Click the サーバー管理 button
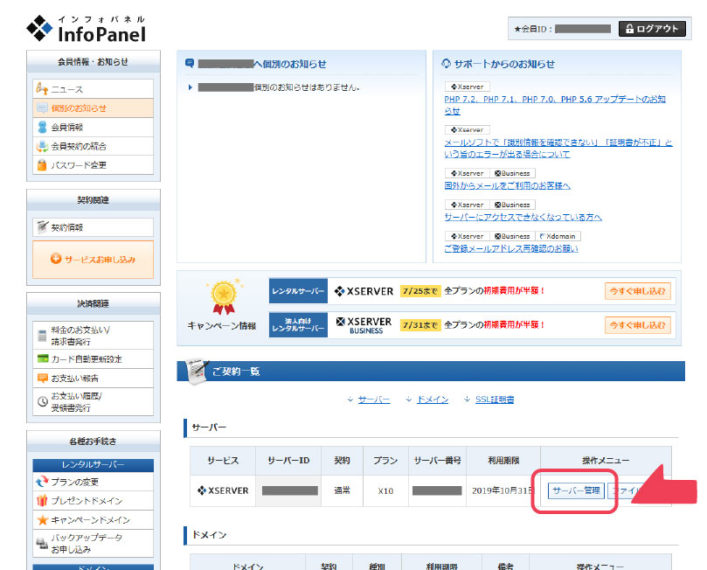 point(576,490)
